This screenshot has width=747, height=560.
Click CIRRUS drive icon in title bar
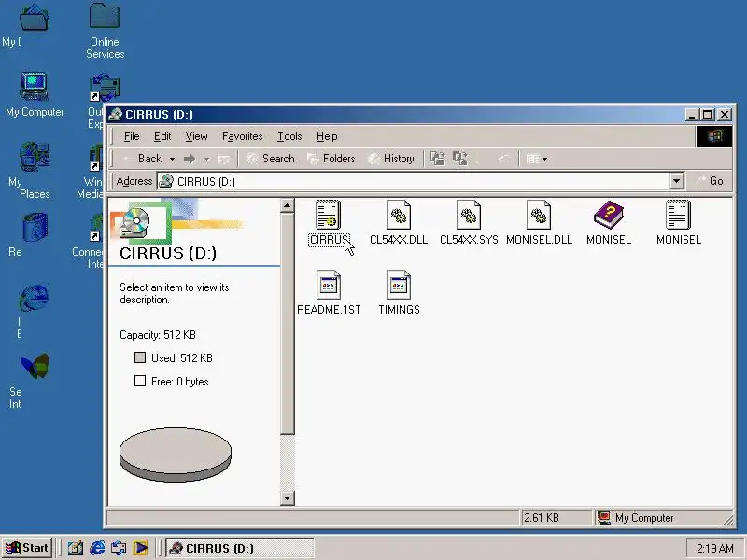point(115,114)
